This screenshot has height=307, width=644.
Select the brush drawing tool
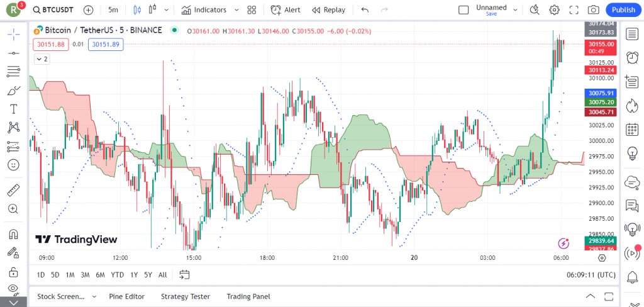point(14,91)
